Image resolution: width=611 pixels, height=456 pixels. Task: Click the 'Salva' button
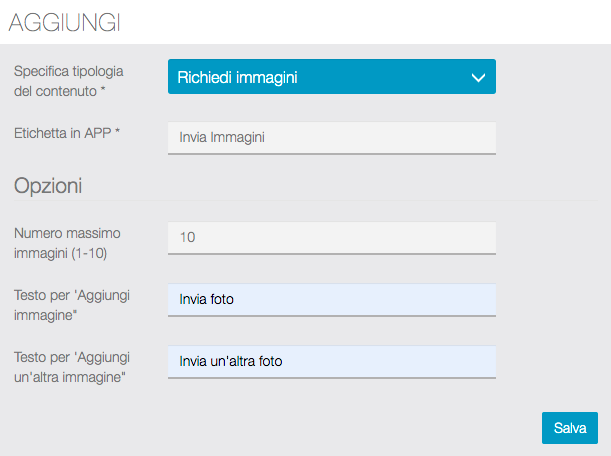(x=570, y=427)
